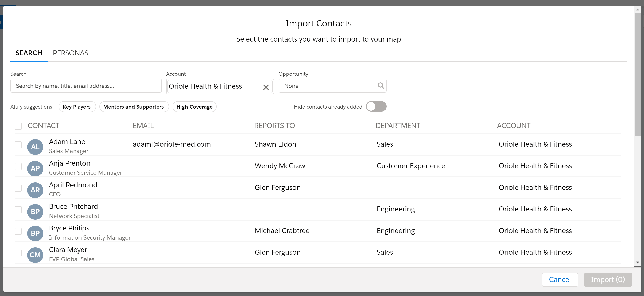This screenshot has width=644, height=296.
Task: Click the Customer Experience department cell
Action: click(x=411, y=166)
